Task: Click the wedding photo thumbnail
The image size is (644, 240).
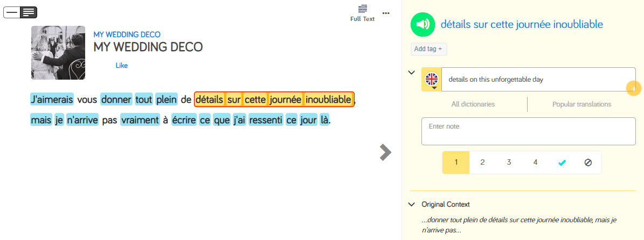Action: (58, 53)
